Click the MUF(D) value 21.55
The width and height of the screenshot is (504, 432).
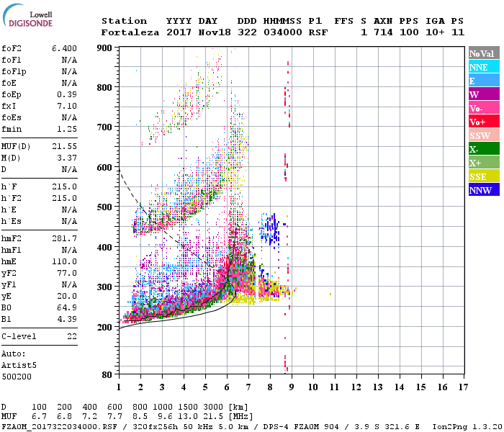point(64,147)
